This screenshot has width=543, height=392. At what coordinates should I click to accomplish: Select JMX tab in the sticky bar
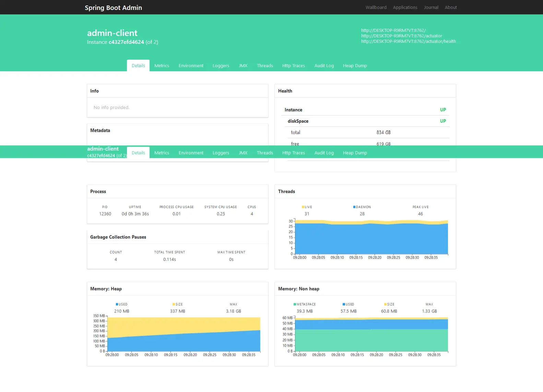[x=243, y=152]
